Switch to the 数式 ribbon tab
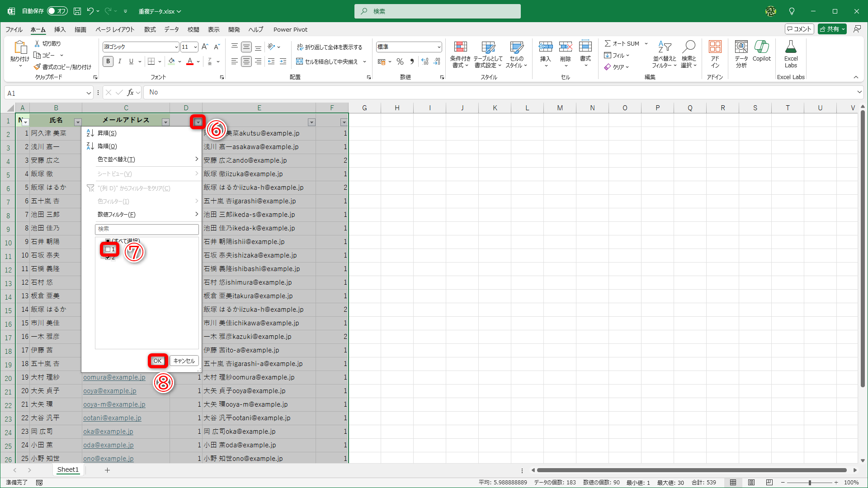Screen dimensions: 868x488 150,29
